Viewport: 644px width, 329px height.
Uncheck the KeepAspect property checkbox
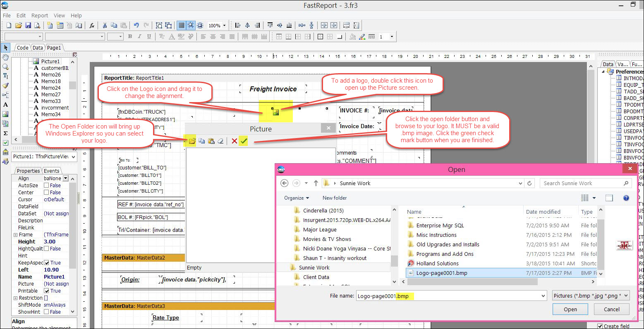tap(46, 263)
